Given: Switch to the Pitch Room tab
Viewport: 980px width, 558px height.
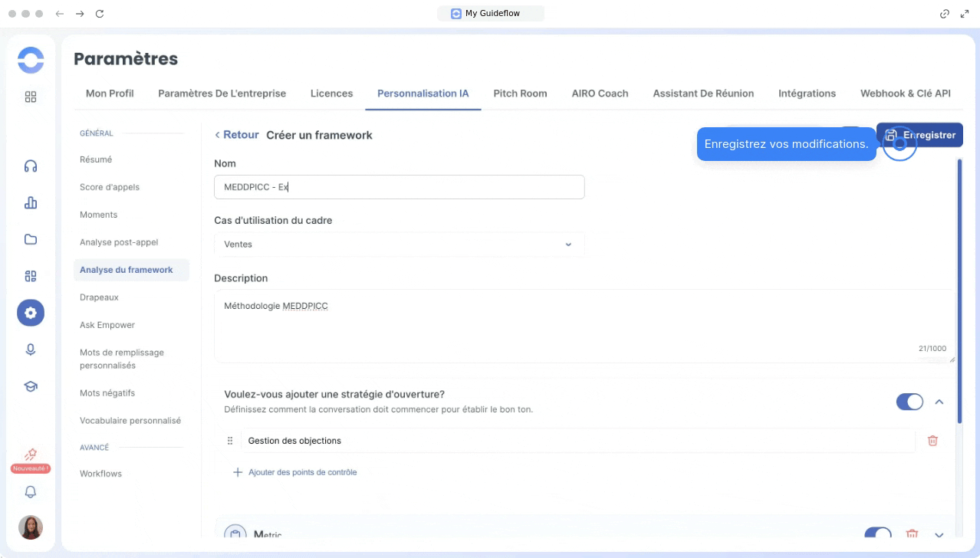Looking at the screenshot, I should point(520,94).
